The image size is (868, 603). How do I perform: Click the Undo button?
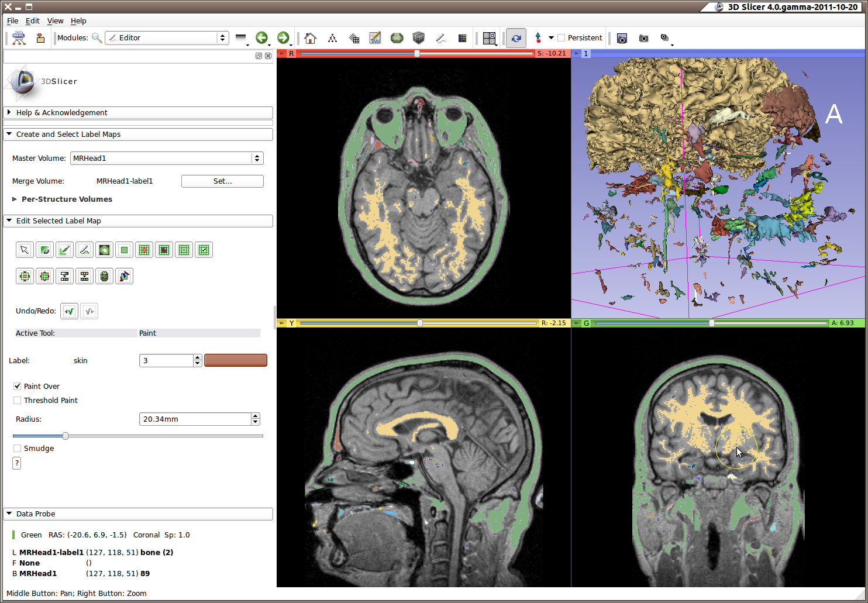point(69,311)
